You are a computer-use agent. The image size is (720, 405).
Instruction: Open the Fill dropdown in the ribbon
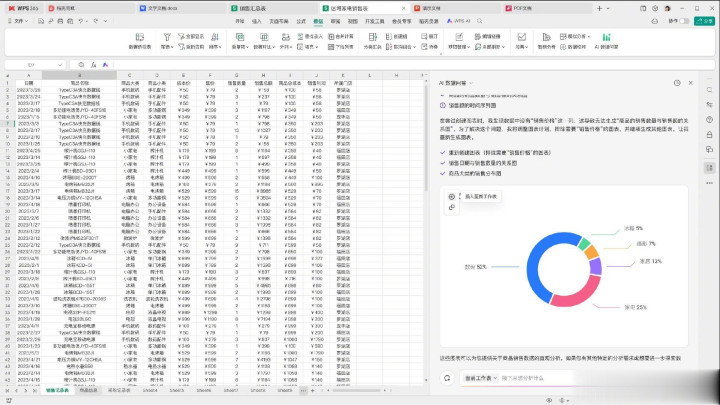coord(307,47)
